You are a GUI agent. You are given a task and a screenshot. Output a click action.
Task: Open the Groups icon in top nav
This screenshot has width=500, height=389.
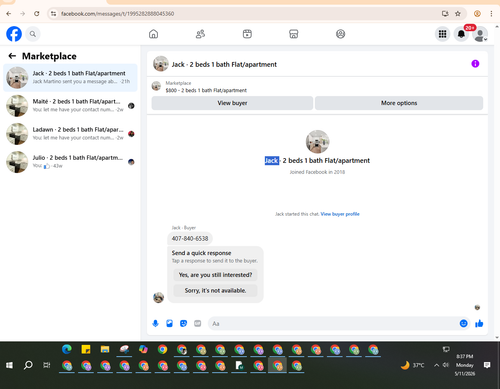(340, 34)
